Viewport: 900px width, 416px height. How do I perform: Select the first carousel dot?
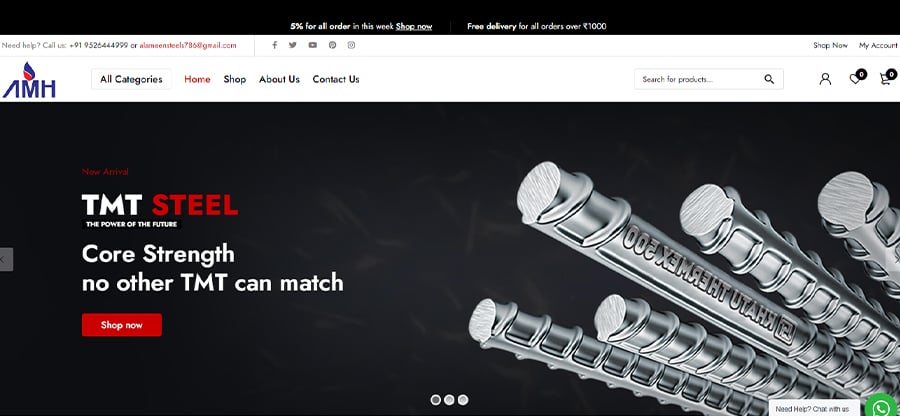coord(436,400)
